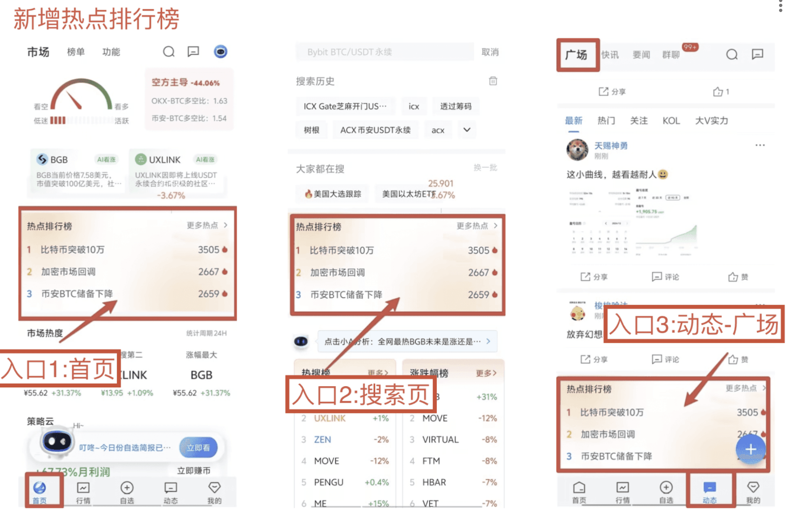Tap search icon on 广场 screen header
Screen dimensions: 789x532
click(732, 55)
